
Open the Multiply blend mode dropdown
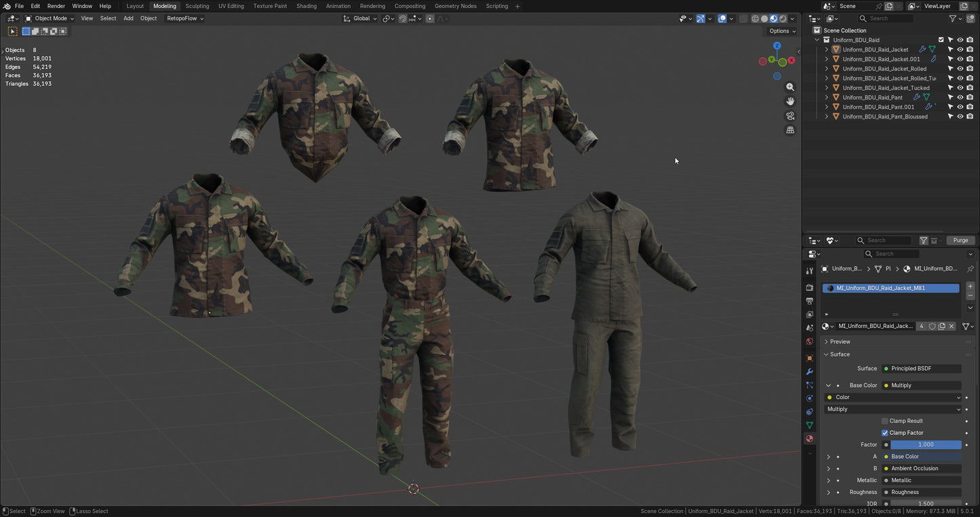(x=893, y=409)
